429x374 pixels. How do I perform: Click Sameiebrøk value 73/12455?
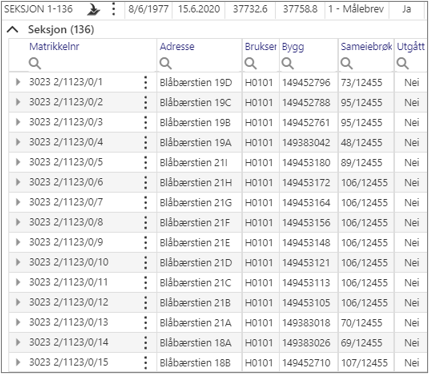(x=361, y=82)
